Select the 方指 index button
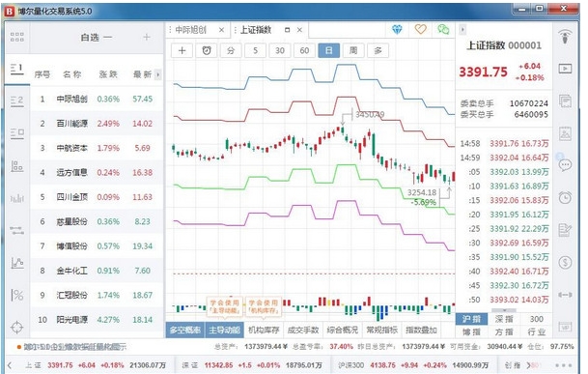 [x=504, y=331]
